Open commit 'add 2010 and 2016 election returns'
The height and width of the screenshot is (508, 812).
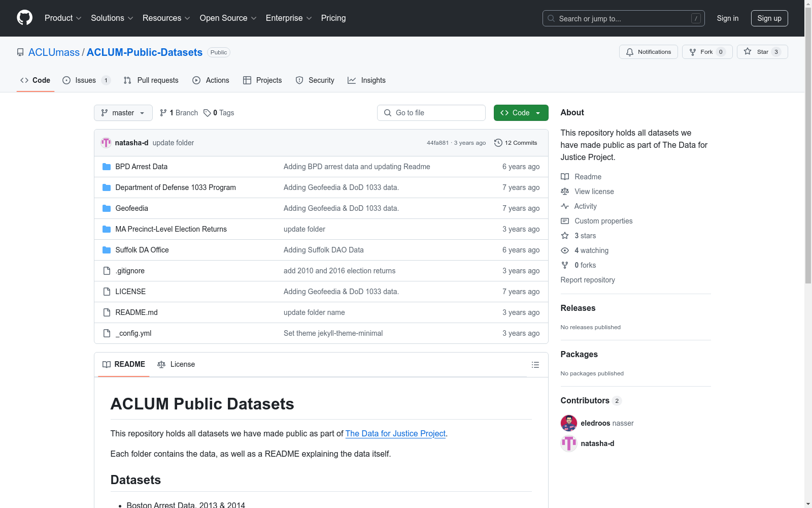point(340,271)
